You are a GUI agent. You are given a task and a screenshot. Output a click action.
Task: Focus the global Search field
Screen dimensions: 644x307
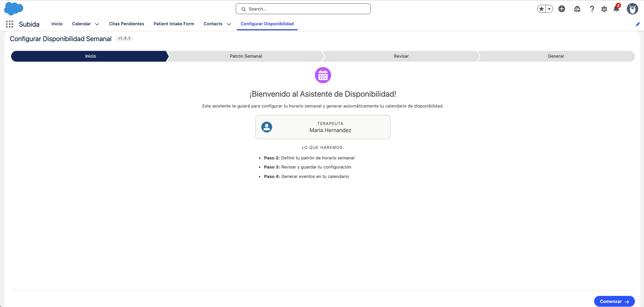(x=303, y=9)
